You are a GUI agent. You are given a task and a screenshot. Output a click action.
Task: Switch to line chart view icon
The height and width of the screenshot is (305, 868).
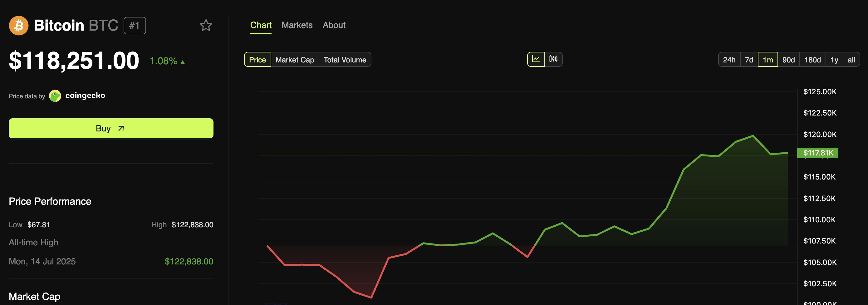pos(536,59)
